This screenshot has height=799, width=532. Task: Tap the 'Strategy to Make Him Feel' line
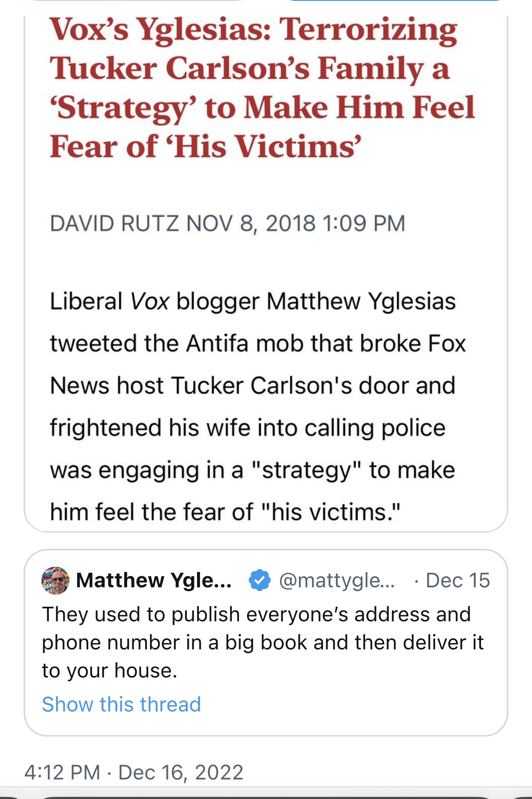pos(262,108)
